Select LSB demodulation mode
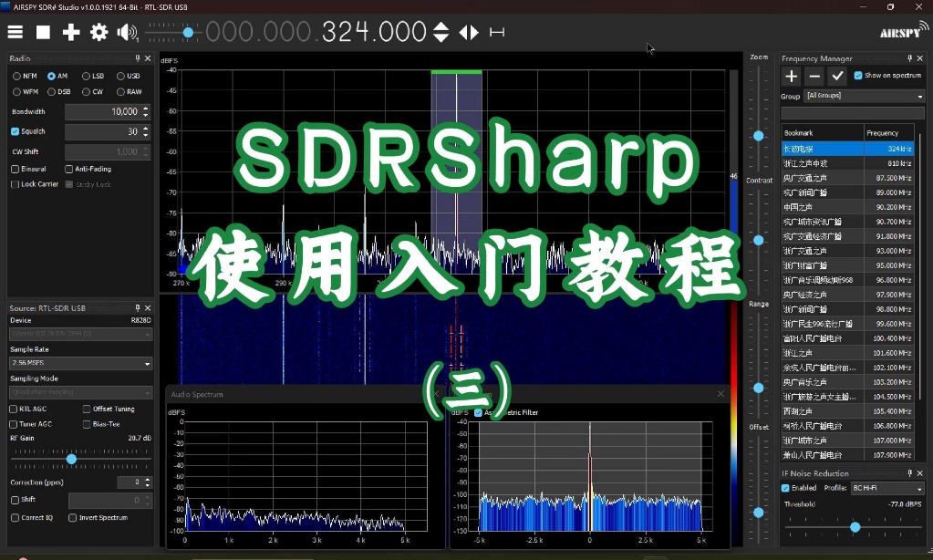The width and height of the screenshot is (933, 560). pyautogui.click(x=87, y=77)
